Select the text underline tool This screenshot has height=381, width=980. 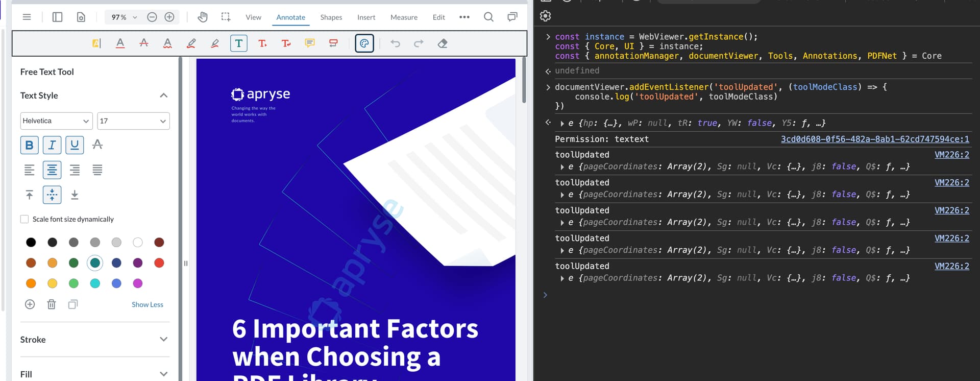tap(120, 43)
